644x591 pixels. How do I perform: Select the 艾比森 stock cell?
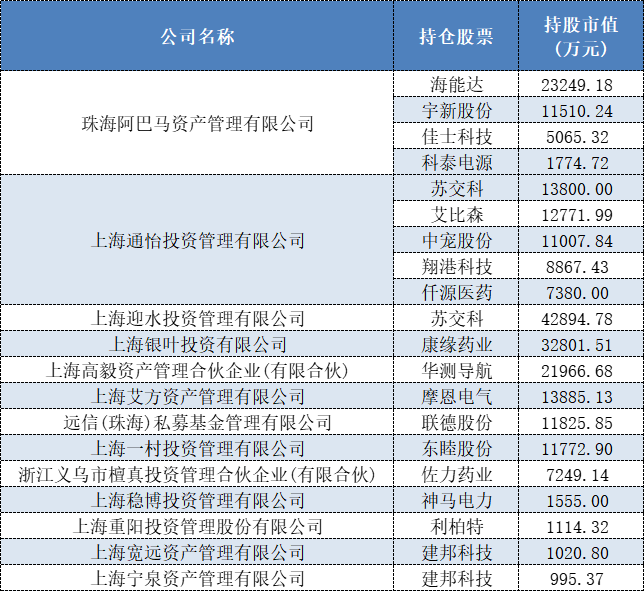tap(456, 214)
